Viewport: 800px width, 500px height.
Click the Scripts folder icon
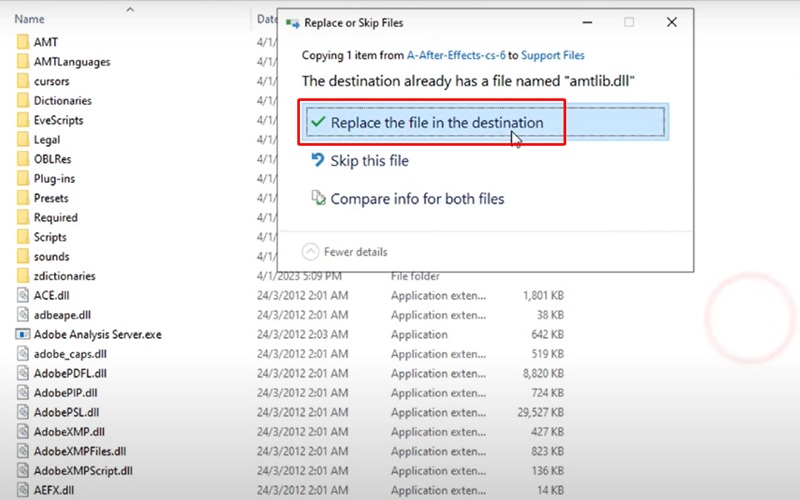(x=23, y=237)
